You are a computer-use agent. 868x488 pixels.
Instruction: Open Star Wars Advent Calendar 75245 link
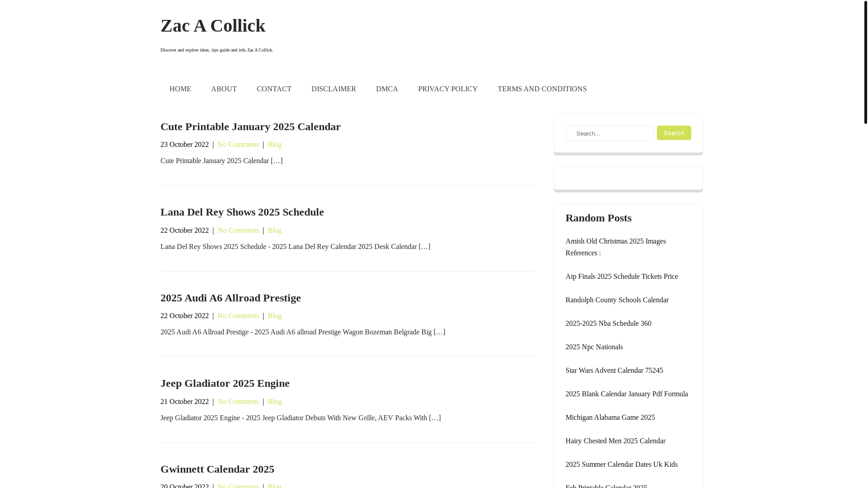[x=614, y=371]
